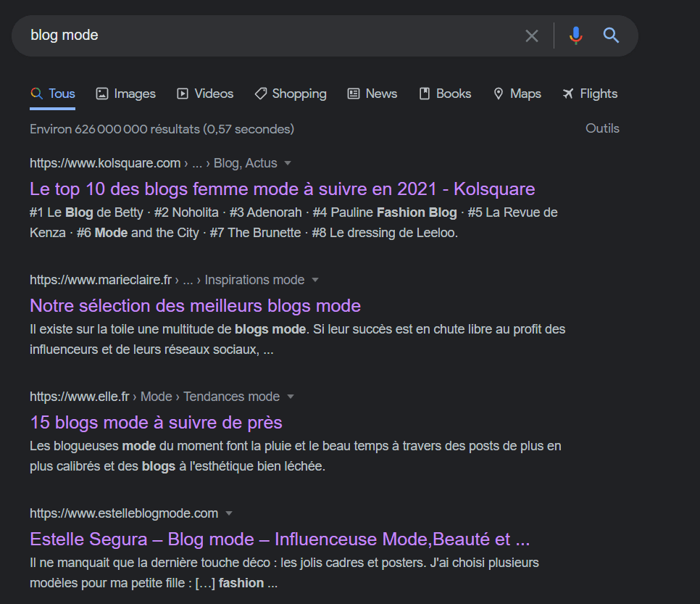Switch to the Videos tab
The image size is (700, 604).
pos(205,94)
